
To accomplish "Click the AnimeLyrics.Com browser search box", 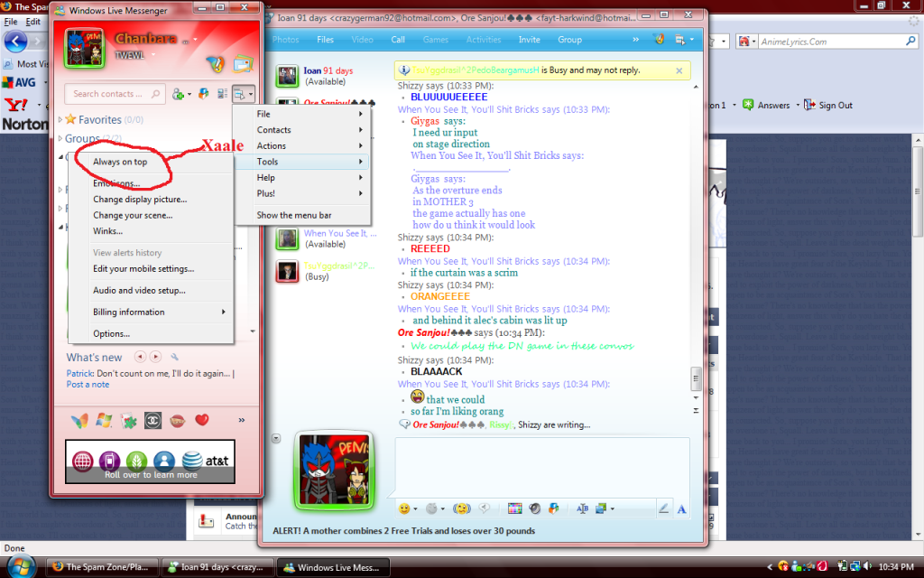I will point(832,42).
